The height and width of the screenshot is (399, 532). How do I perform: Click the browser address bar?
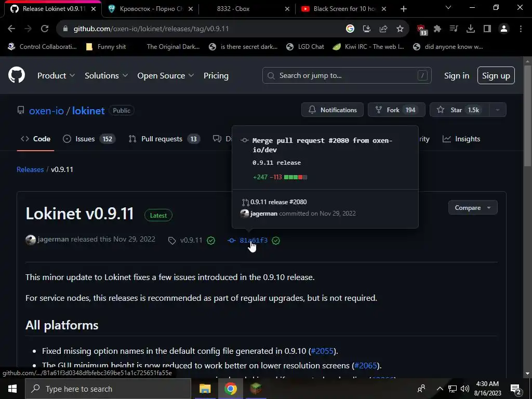tap(204, 29)
